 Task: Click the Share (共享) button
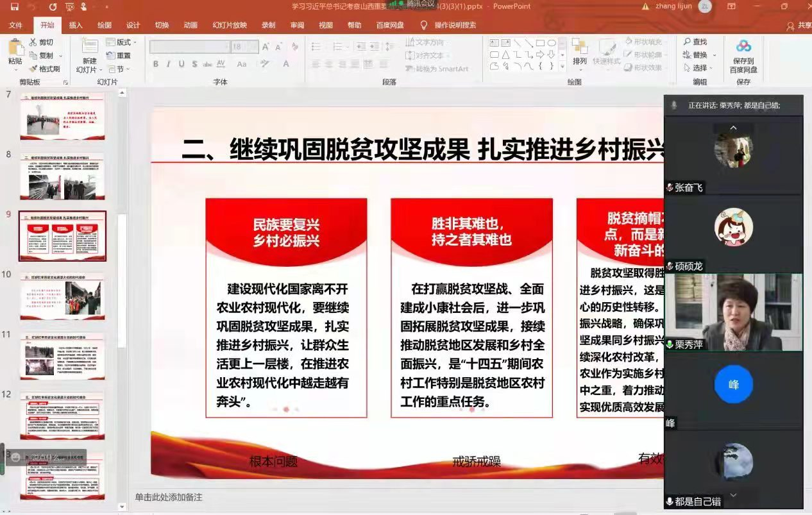799,26
